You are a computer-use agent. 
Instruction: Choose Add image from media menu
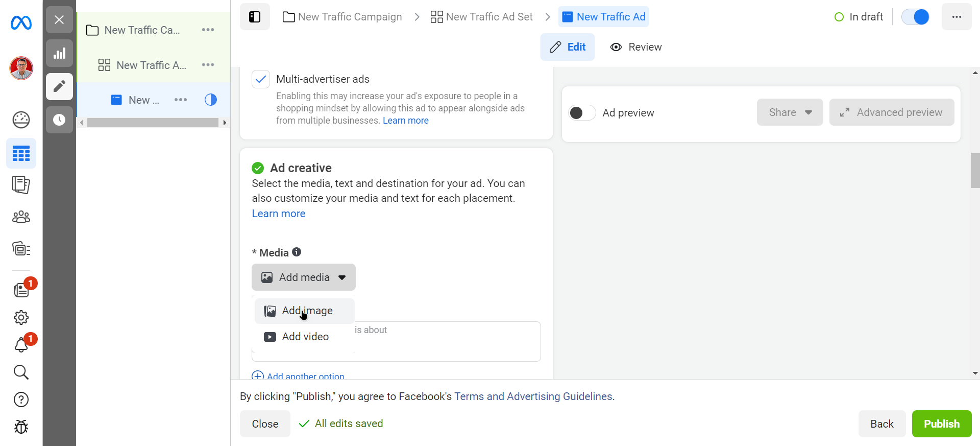[x=306, y=311]
